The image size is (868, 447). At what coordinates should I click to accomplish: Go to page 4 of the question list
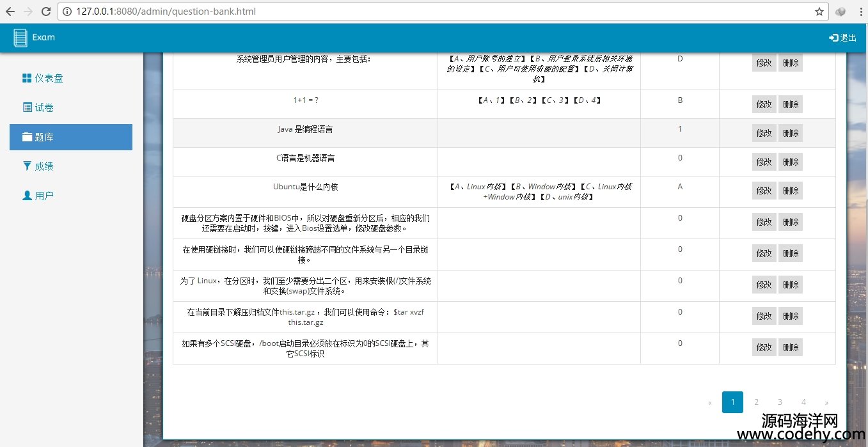[803, 402]
